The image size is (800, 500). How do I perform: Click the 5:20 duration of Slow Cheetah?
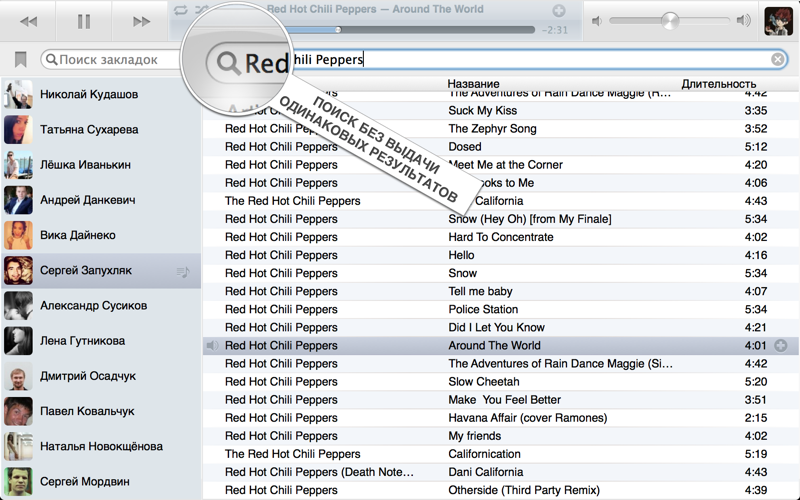pyautogui.click(x=756, y=382)
